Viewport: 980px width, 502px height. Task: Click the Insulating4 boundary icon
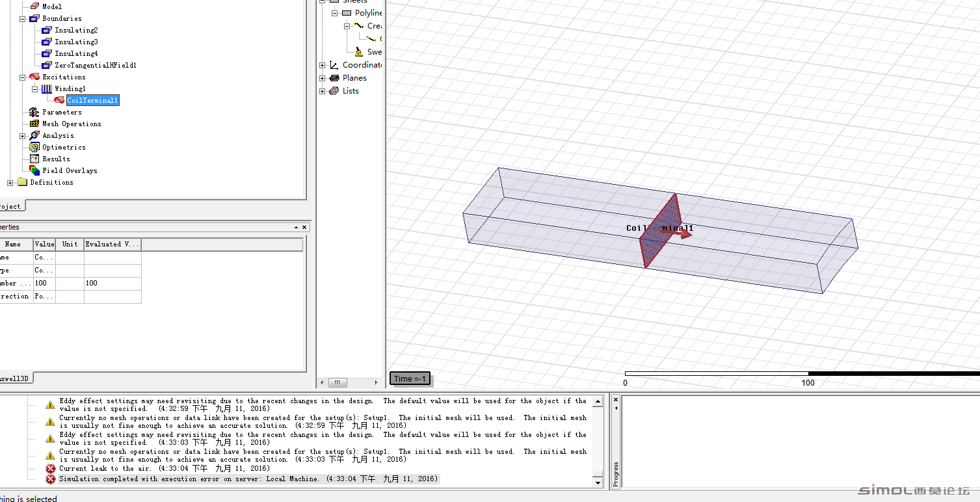(x=47, y=53)
